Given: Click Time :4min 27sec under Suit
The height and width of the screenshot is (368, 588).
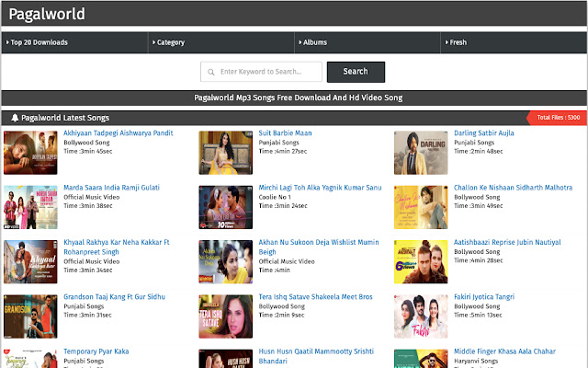Looking at the screenshot, I should 283,151.
